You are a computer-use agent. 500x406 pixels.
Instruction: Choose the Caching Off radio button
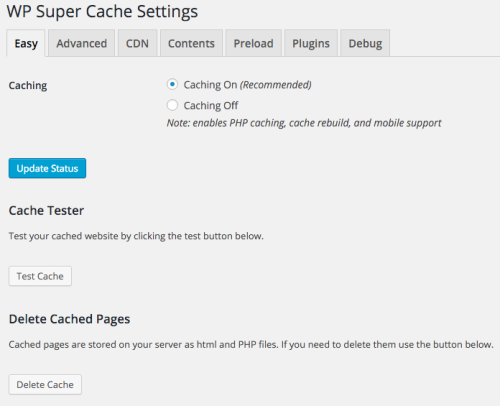(x=172, y=105)
